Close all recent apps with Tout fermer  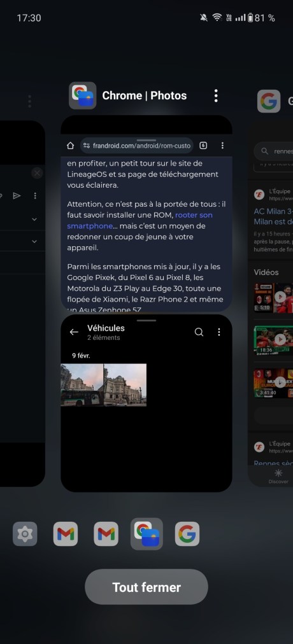click(x=146, y=587)
